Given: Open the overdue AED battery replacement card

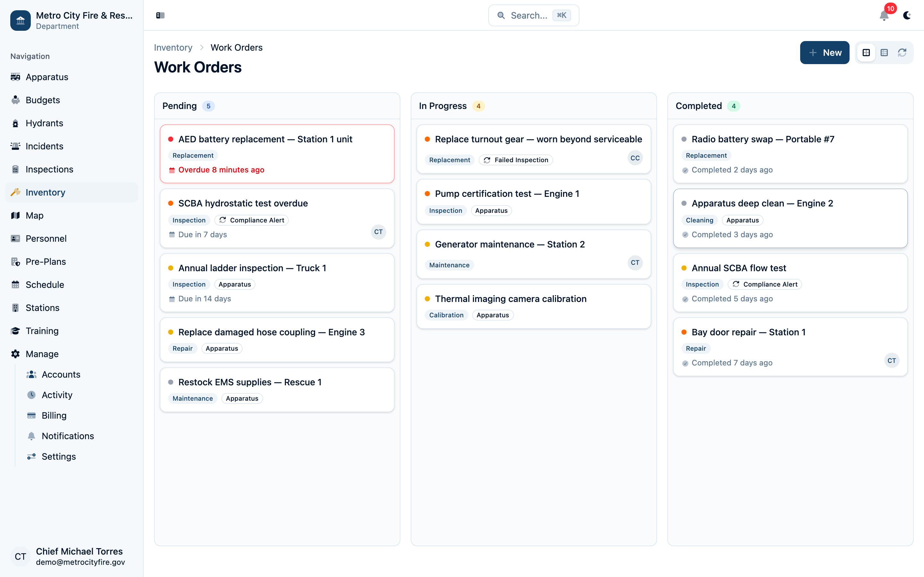Looking at the screenshot, I should click(277, 154).
